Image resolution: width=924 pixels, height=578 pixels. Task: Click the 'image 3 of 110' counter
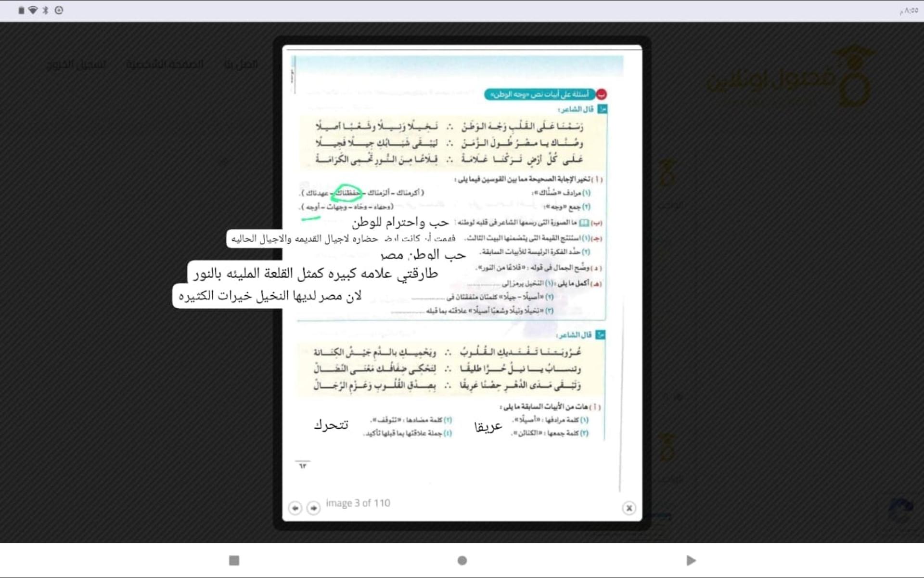[358, 503]
